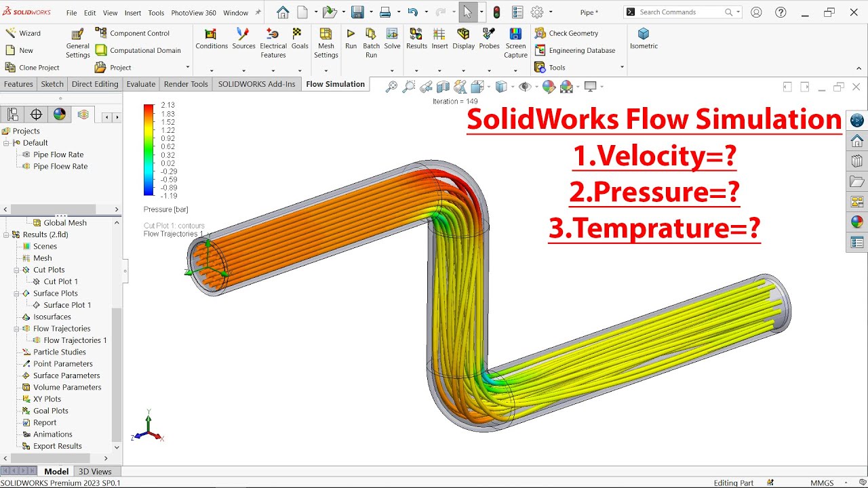Open dropdown arrow under Solve
868x488 pixels.
point(392,70)
